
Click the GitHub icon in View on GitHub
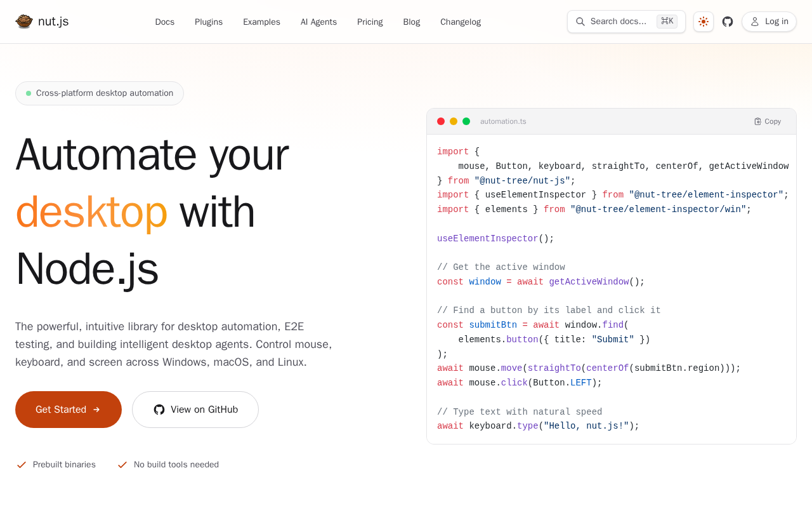(159, 410)
